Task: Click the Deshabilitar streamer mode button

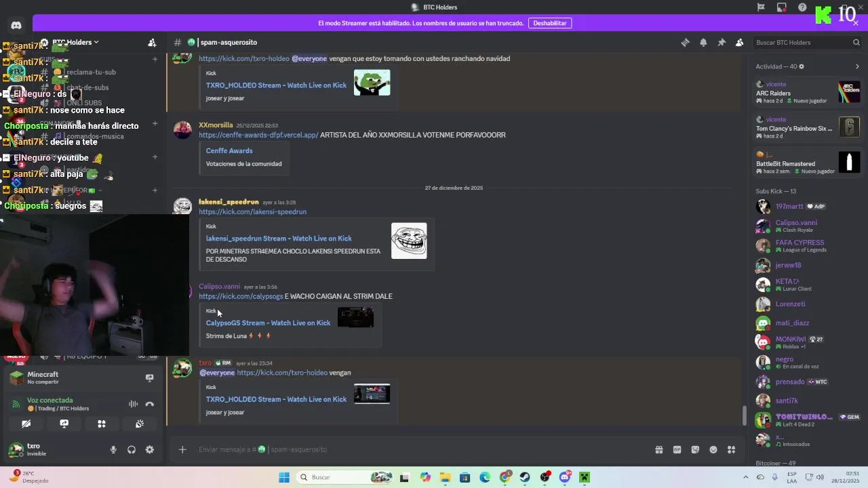Action: (550, 23)
